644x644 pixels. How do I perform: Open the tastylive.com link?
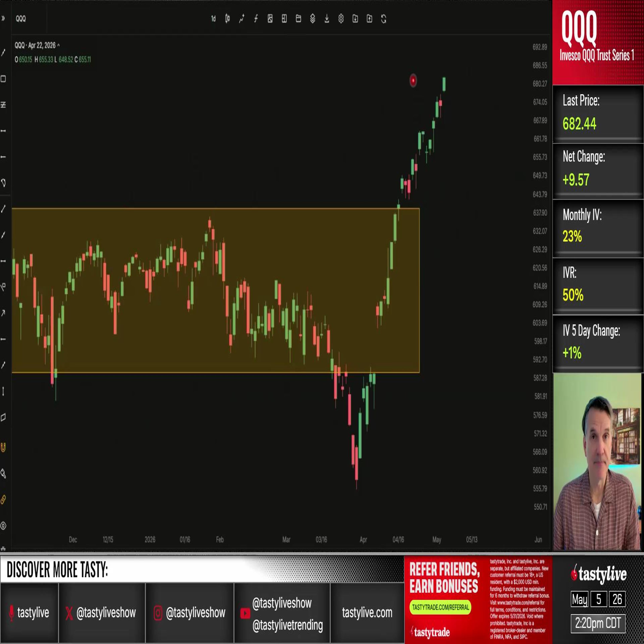tap(367, 612)
